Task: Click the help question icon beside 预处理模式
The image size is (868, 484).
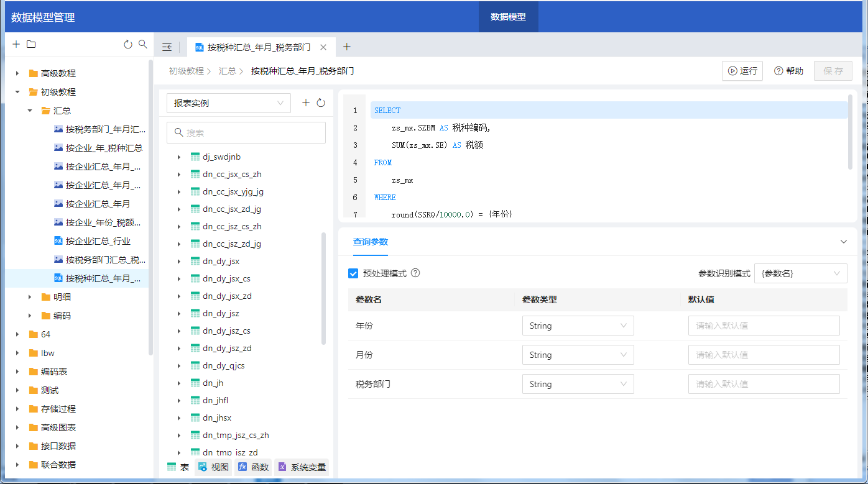Action: 415,273
